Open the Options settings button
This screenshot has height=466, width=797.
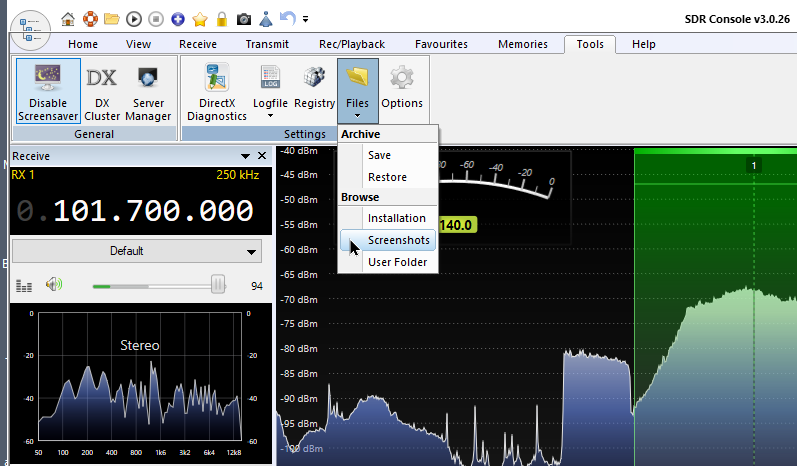tap(402, 90)
